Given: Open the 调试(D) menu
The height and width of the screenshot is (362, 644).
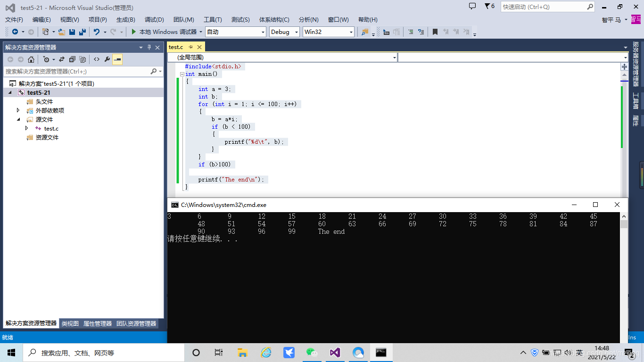Looking at the screenshot, I should (x=154, y=19).
